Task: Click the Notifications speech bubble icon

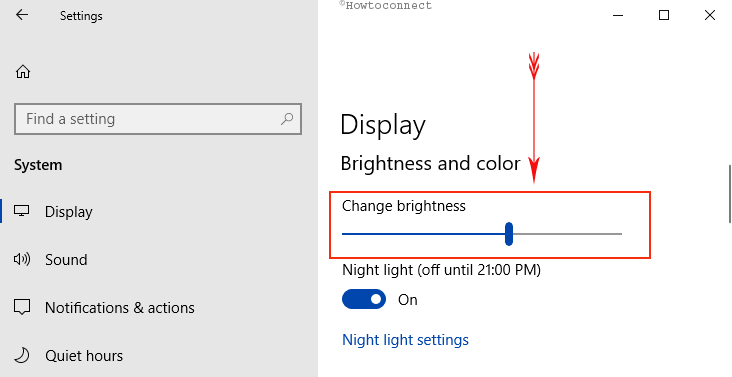Action: [x=22, y=307]
